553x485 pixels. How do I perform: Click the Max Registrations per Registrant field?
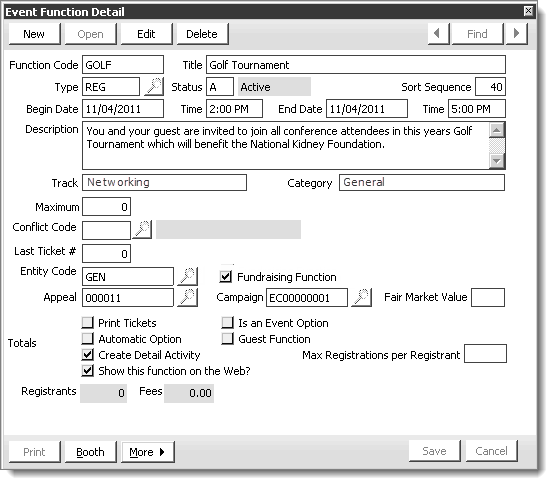[x=485, y=354]
